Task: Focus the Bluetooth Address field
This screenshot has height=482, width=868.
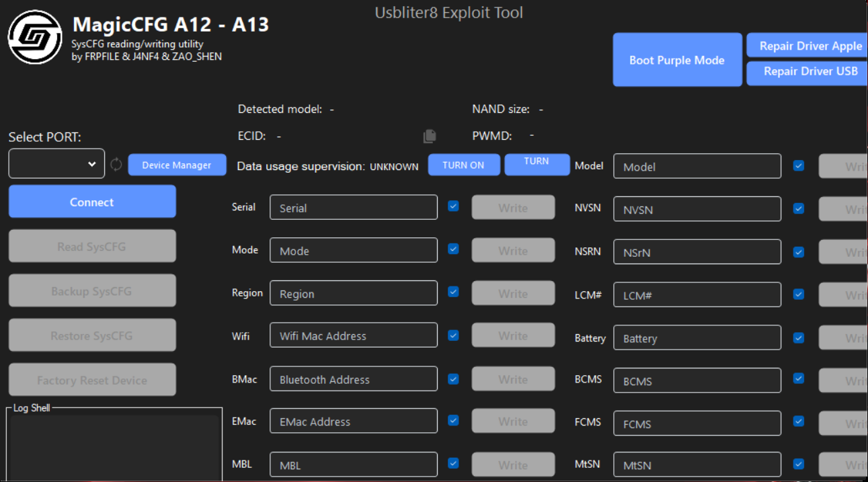Action: [x=354, y=379]
